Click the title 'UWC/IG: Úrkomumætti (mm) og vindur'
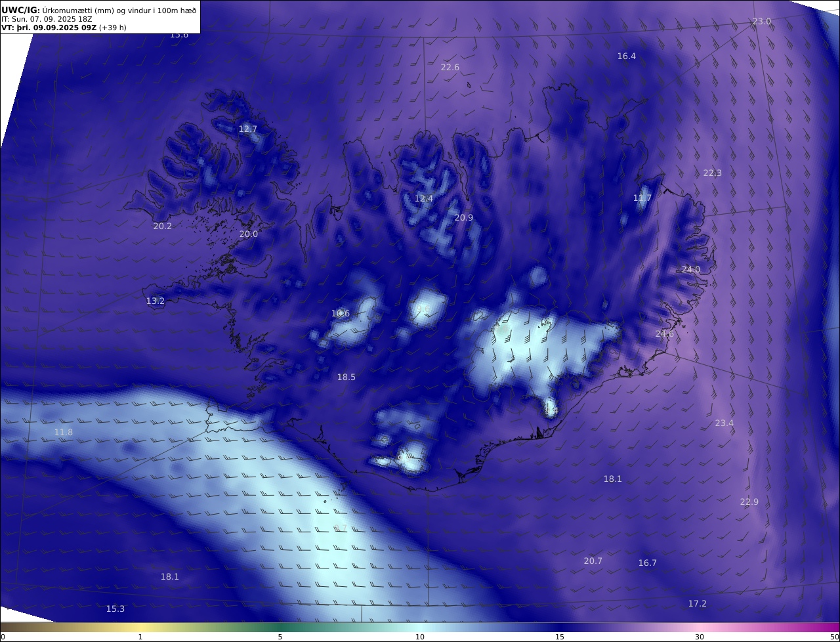The height and width of the screenshot is (642, 840). pos(98,11)
